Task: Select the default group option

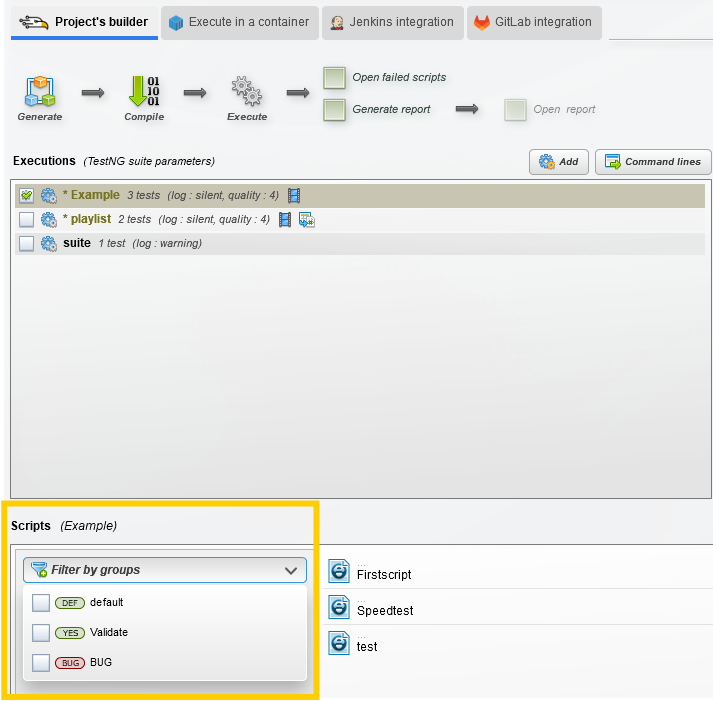Action: [106, 602]
